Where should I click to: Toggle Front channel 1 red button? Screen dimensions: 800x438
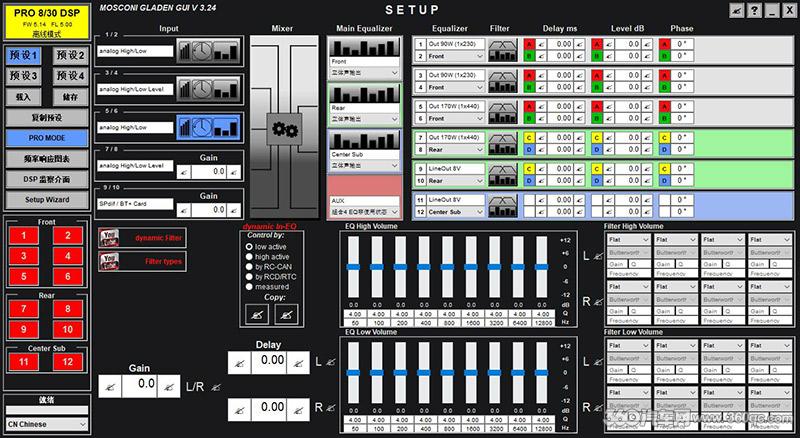tap(23, 236)
